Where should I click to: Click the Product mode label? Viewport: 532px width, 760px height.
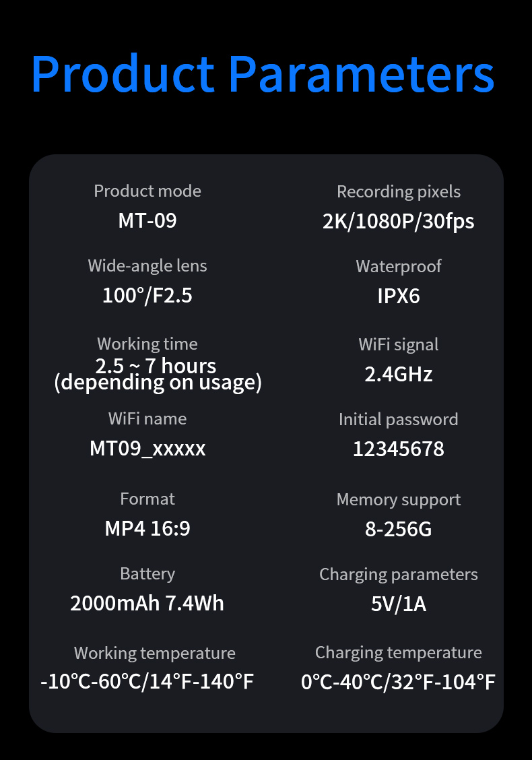click(x=147, y=191)
